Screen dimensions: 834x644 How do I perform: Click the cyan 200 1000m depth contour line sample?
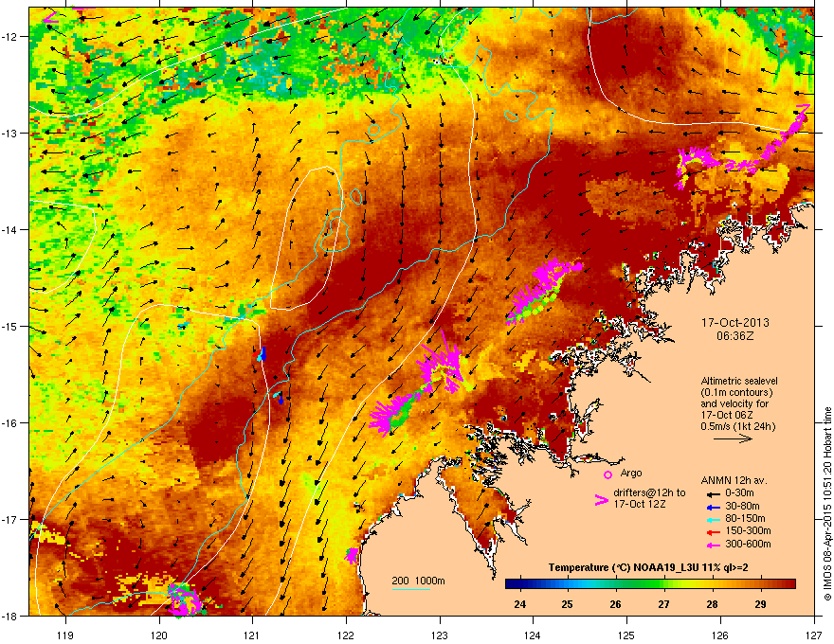[411, 589]
